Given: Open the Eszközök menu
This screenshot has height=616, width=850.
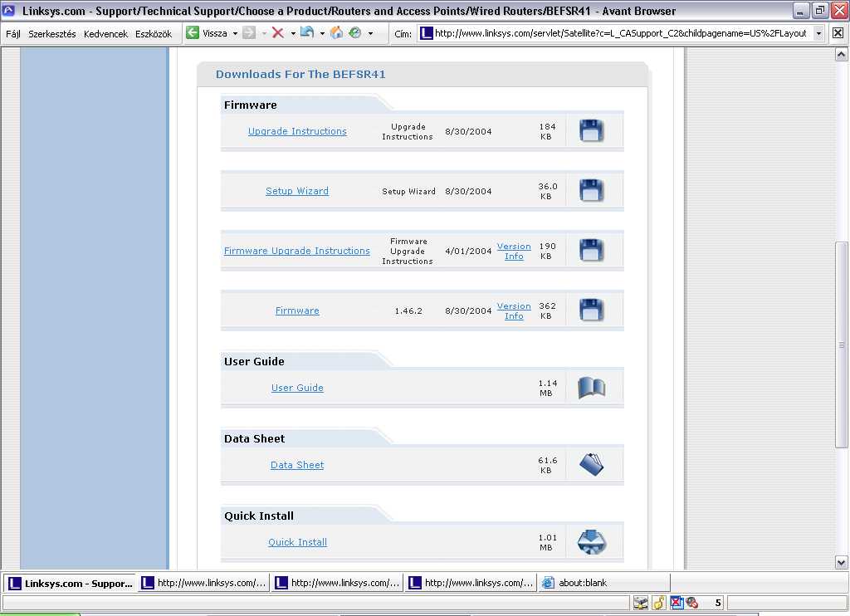Looking at the screenshot, I should (x=154, y=34).
